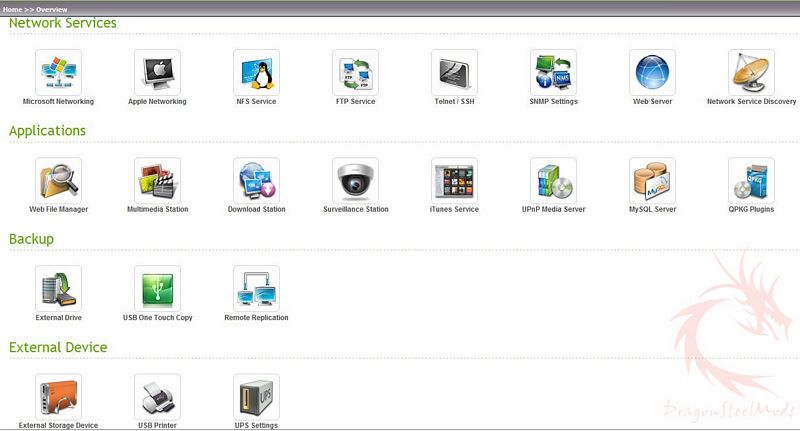Open Telnet / SSH icon
The height and width of the screenshot is (431, 800).
click(x=454, y=72)
